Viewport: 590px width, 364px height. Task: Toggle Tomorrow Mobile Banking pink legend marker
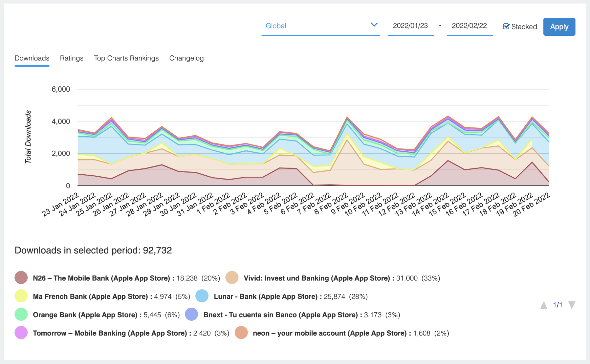point(21,333)
